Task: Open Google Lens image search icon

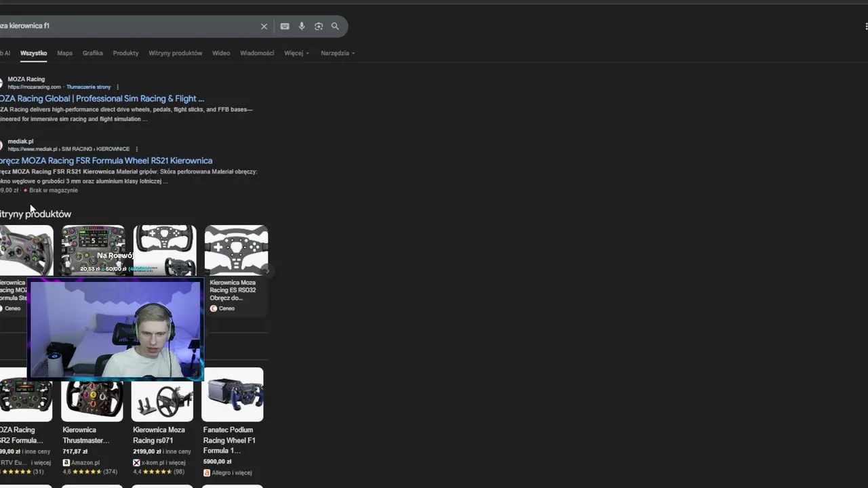Action: 319,26
